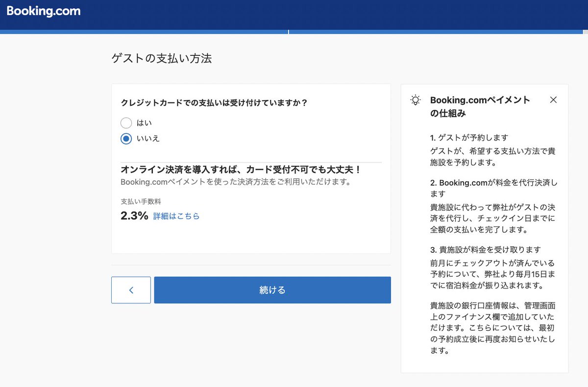This screenshot has height=387, width=588.
Task: Click the first progress bar segment
Action: [x=145, y=31]
